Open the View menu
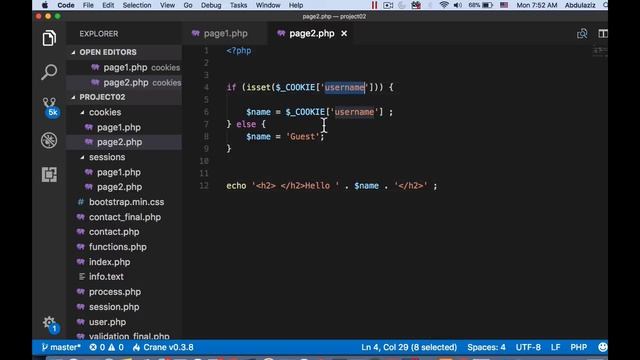This screenshot has width=640, height=360. [167, 5]
